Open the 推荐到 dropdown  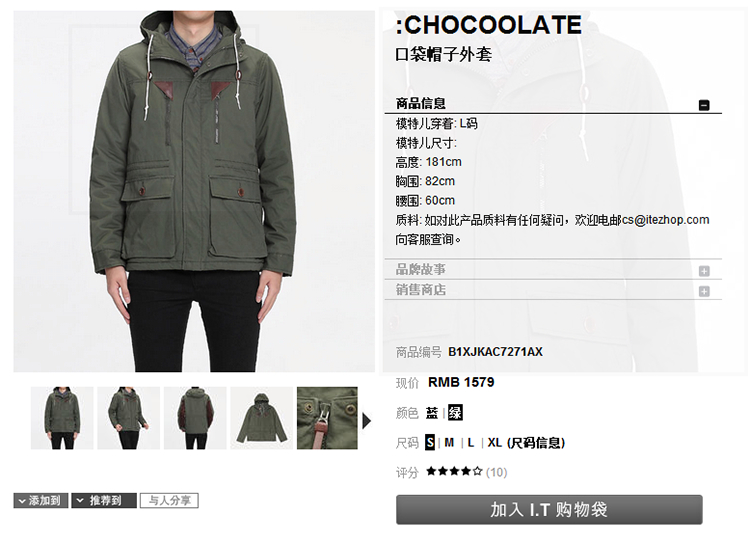click(104, 500)
